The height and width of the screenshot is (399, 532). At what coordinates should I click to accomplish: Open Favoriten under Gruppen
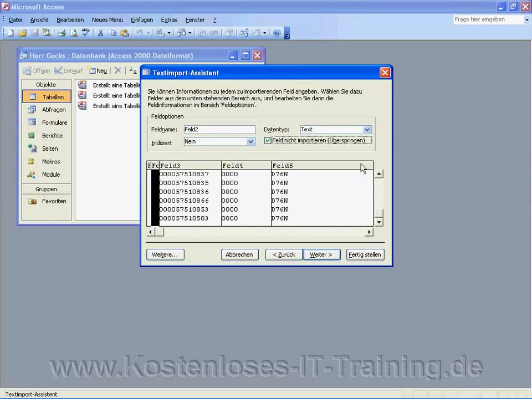[x=47, y=201]
